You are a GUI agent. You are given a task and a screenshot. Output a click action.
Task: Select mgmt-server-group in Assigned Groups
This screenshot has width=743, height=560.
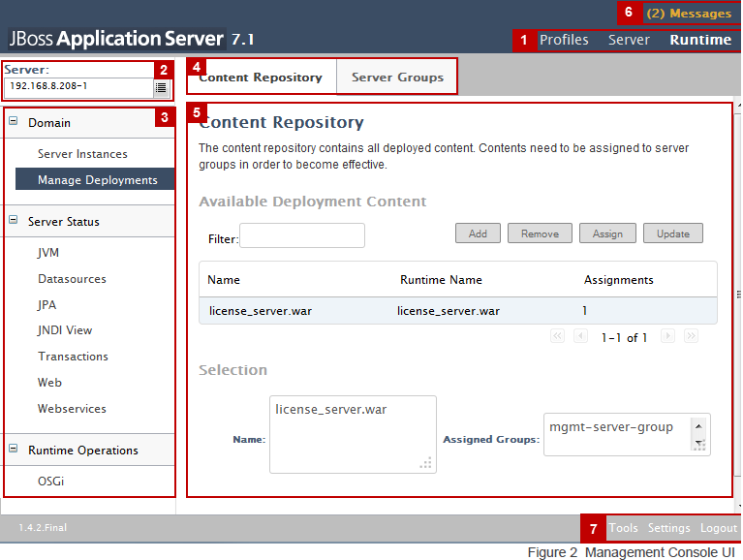point(611,427)
